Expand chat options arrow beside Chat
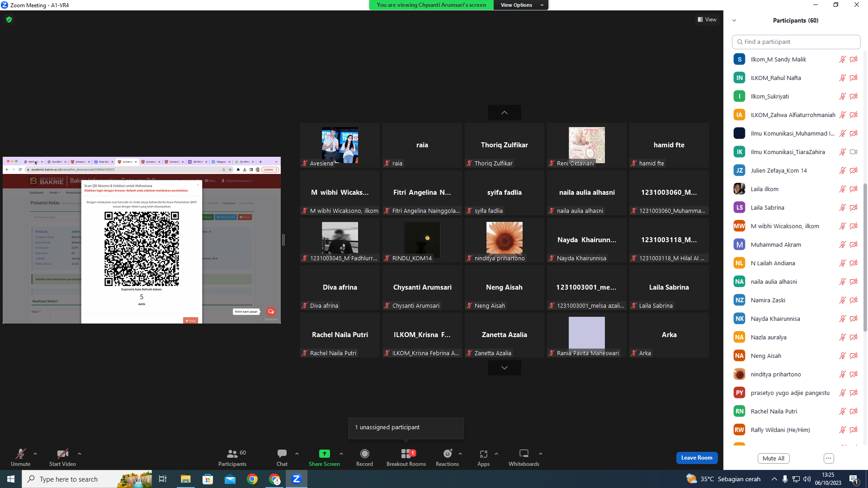This screenshot has height=488, width=868. point(297,454)
